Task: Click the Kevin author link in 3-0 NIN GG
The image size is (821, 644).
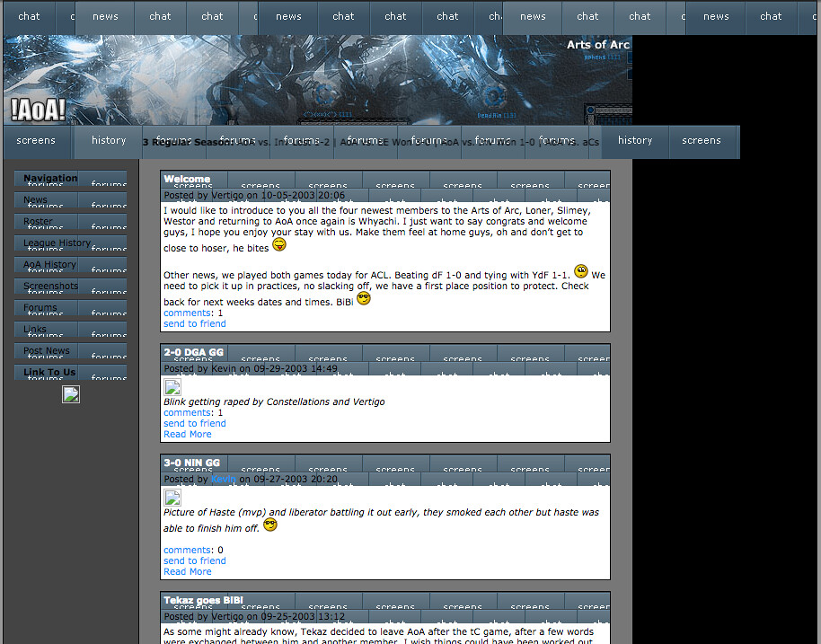Action: [223, 479]
